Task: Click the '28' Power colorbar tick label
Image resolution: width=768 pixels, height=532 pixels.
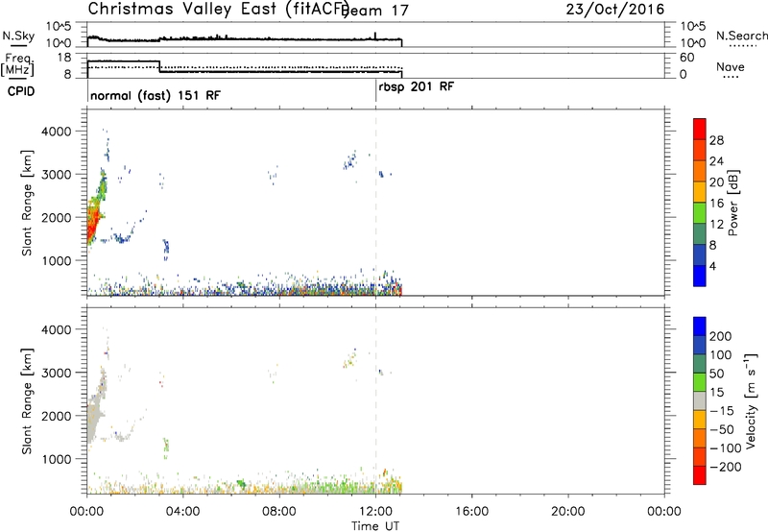Action: [x=716, y=140]
